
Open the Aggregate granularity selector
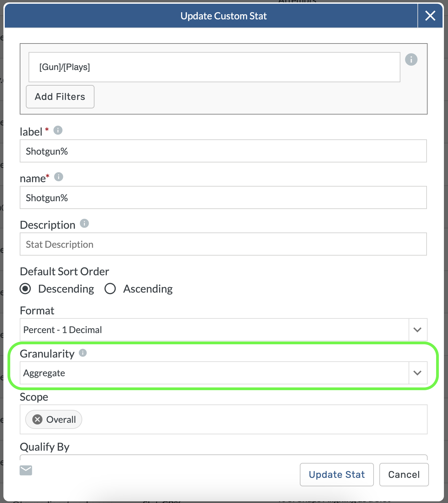click(214, 373)
